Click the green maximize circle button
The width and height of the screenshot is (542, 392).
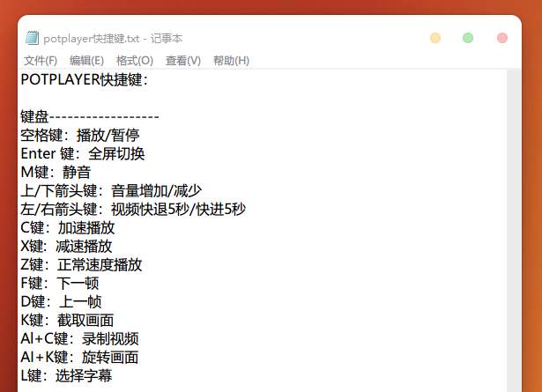[468, 38]
